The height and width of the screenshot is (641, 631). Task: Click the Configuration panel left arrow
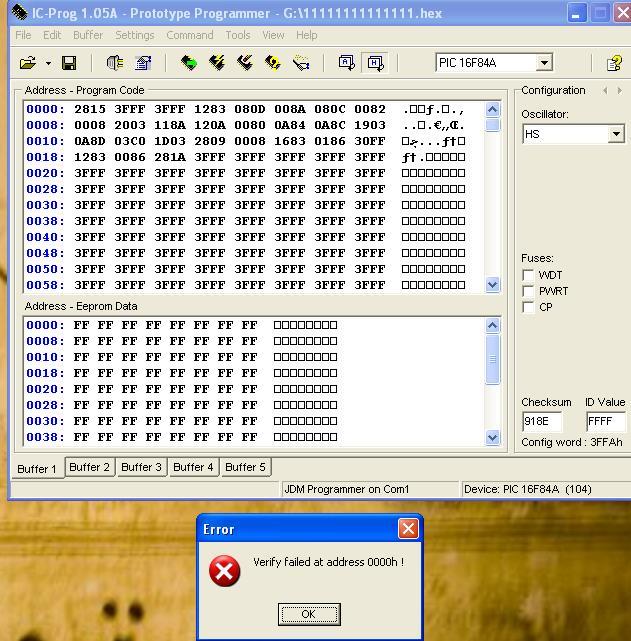click(x=605, y=90)
